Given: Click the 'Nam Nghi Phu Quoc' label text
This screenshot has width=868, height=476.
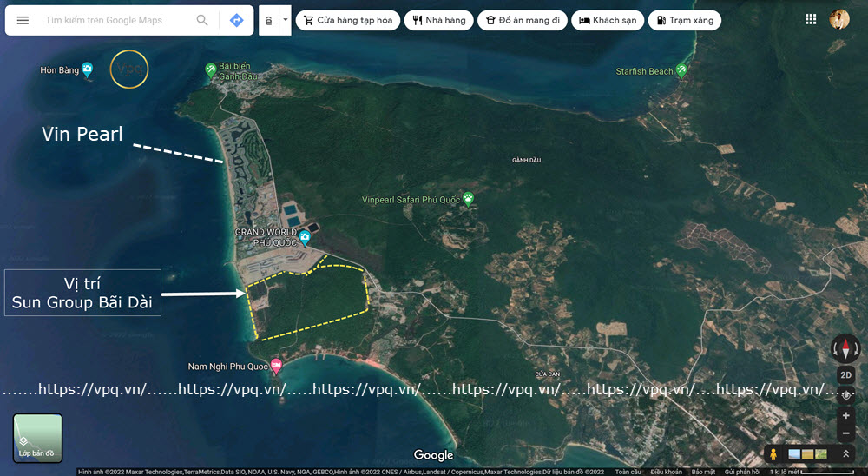Looking at the screenshot, I should click(x=228, y=367).
